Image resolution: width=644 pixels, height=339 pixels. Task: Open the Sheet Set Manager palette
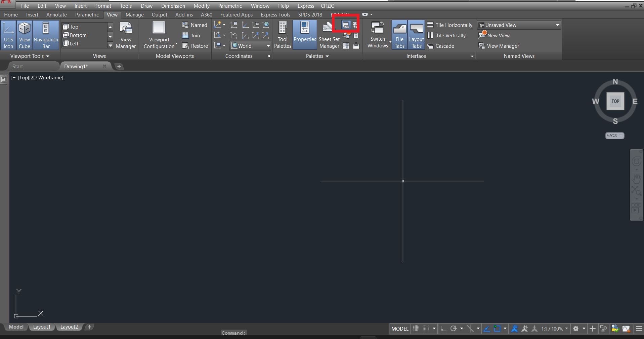pyautogui.click(x=329, y=35)
